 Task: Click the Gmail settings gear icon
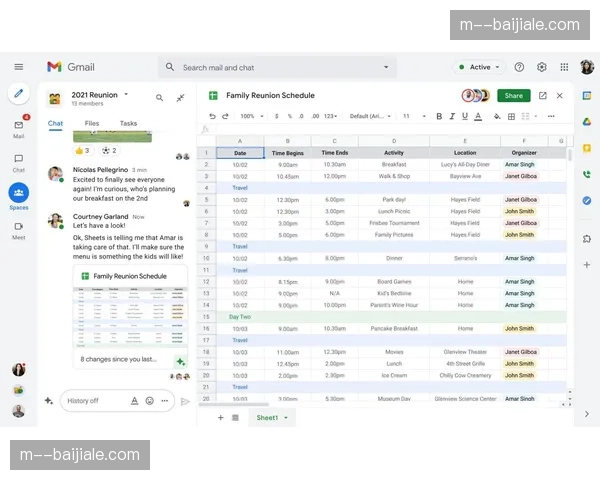pyautogui.click(x=542, y=67)
